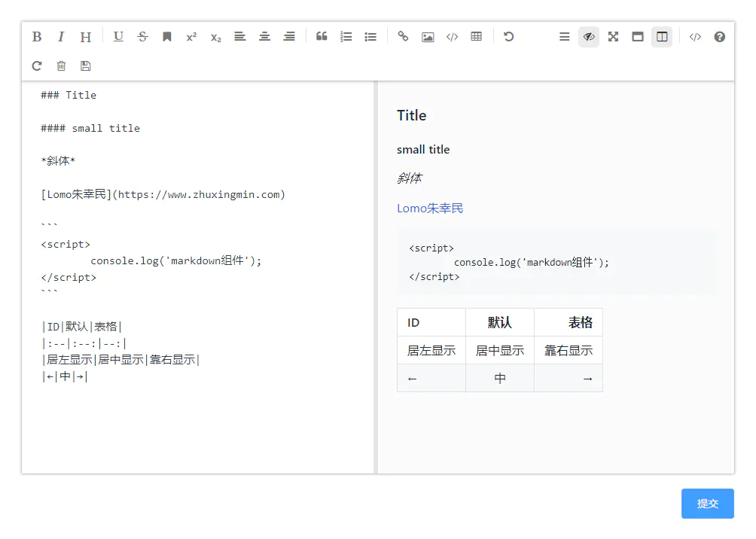
Task: Click the 'small title' heading in preview
Action: coord(423,150)
